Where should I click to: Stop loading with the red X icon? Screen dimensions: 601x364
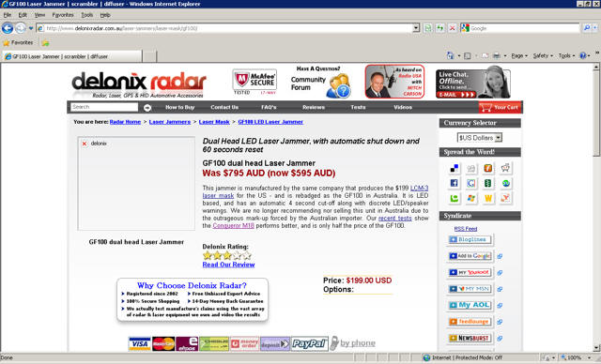(453, 28)
